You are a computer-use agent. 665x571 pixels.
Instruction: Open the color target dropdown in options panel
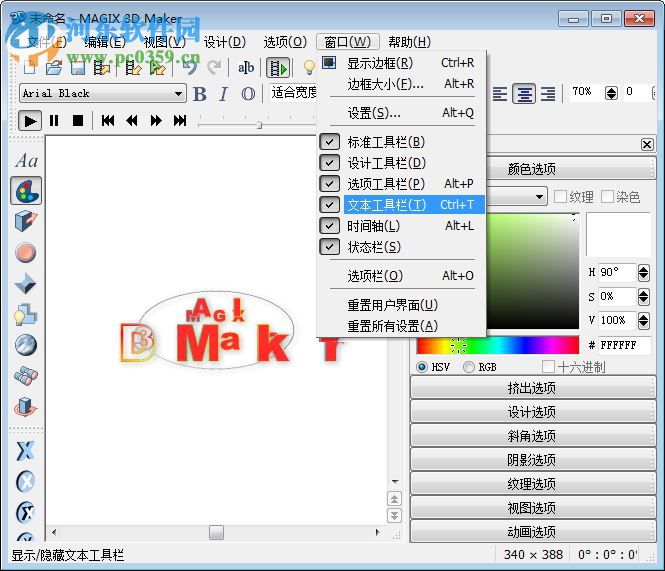point(539,197)
